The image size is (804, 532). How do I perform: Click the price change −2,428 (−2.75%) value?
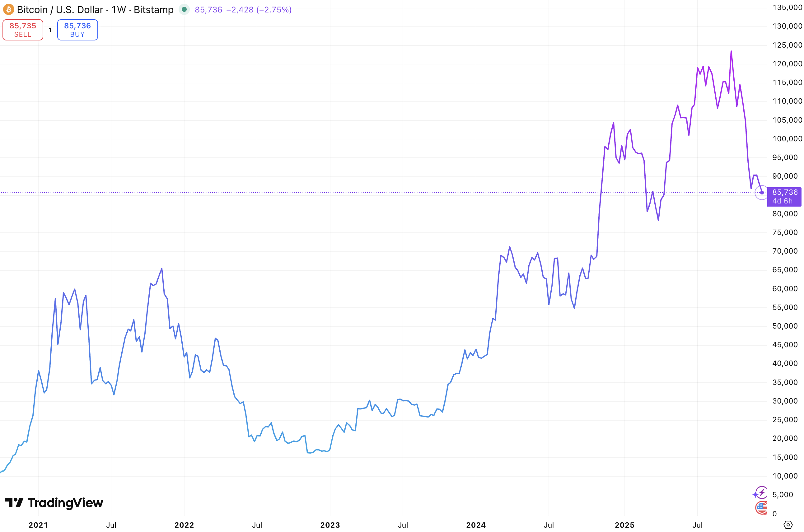point(259,10)
